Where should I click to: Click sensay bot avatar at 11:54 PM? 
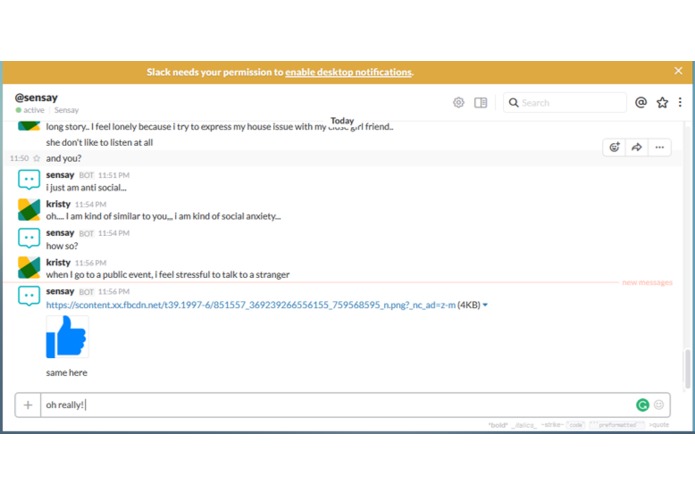point(29,238)
